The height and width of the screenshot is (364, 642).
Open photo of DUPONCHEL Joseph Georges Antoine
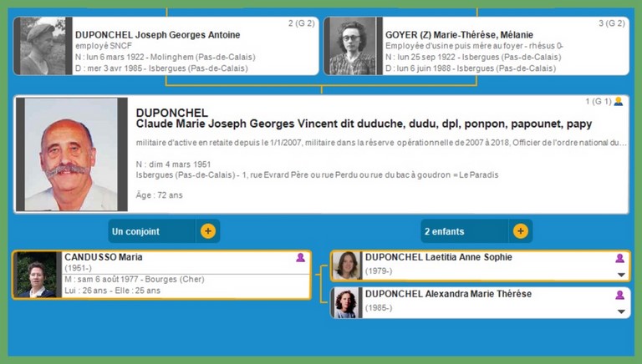click(x=43, y=46)
